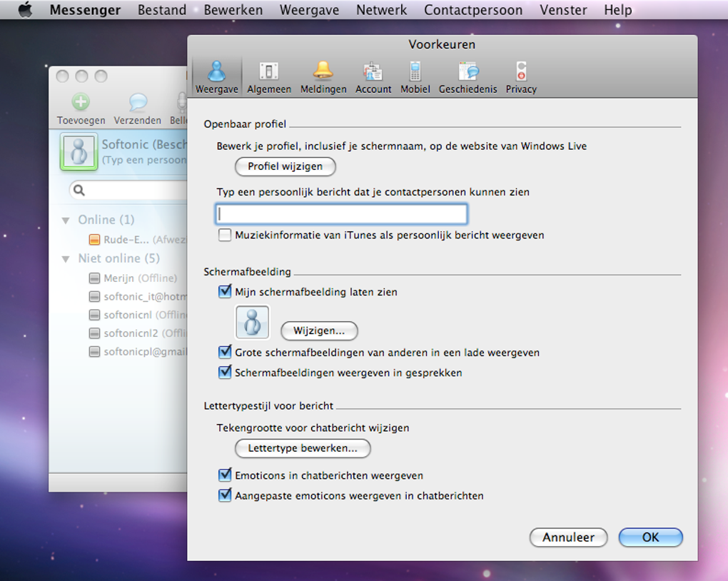Click the search magnifier in contact list
Viewport: 728px width, 581px height.
(x=79, y=190)
